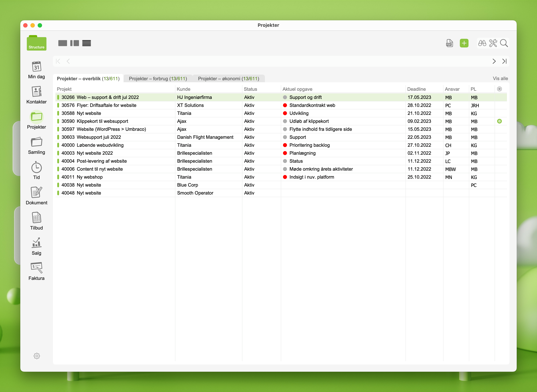The width and height of the screenshot is (537, 392).
Task: Switch to single form view layout
Action: click(x=63, y=43)
